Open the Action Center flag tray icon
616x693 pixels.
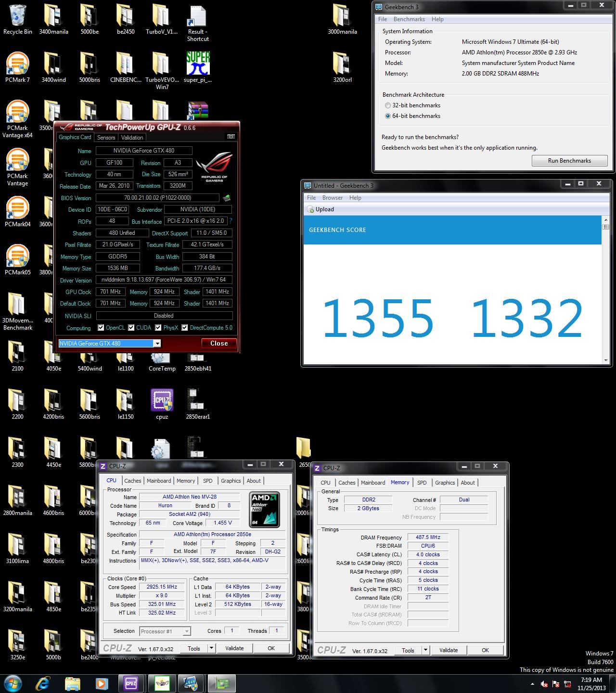pyautogui.click(x=556, y=684)
